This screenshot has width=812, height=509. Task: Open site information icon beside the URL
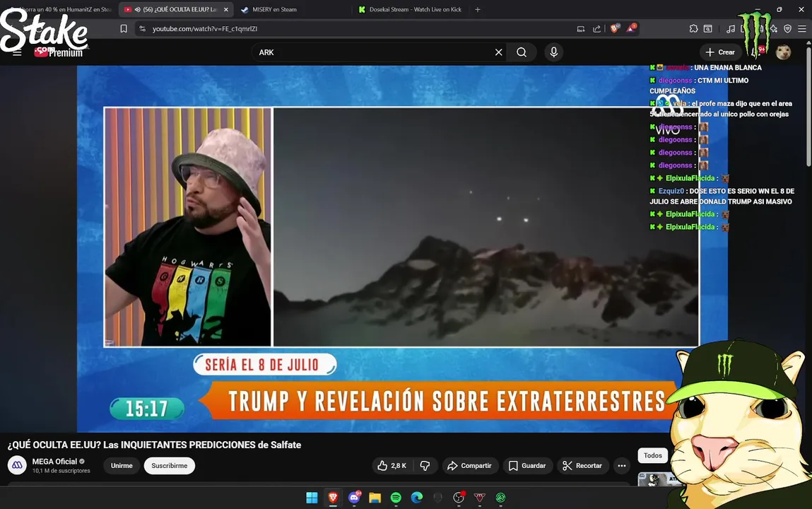143,29
